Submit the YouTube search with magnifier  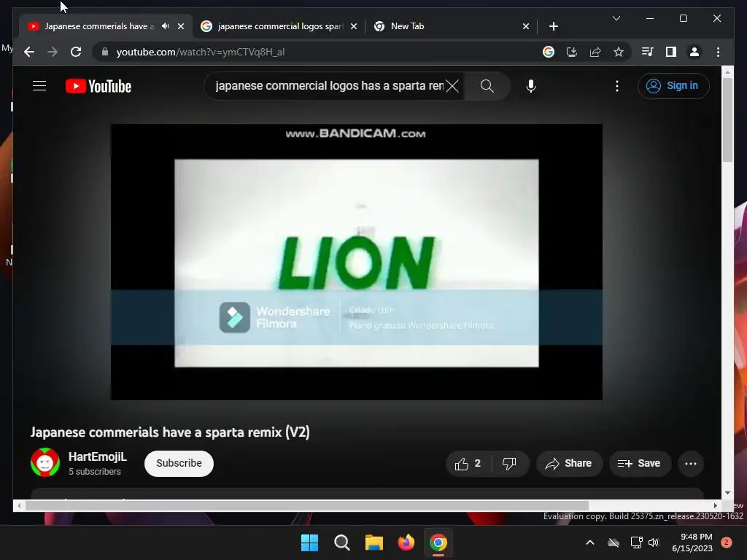pos(487,86)
